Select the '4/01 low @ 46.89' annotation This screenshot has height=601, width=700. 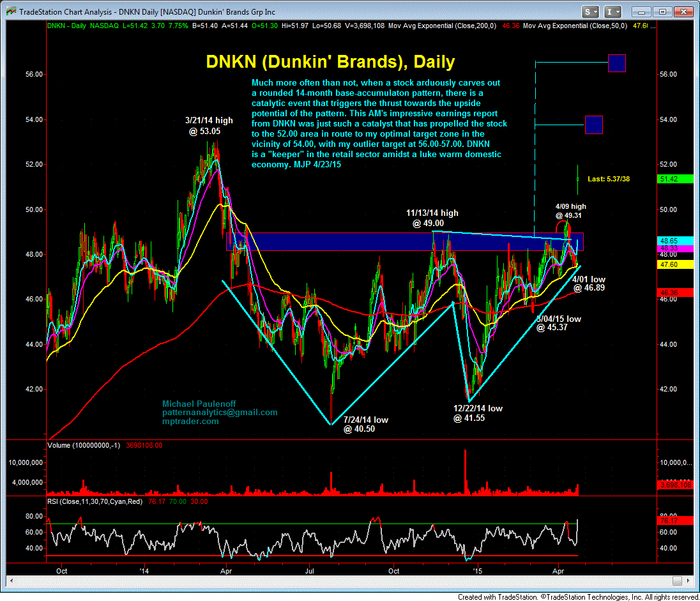[589, 284]
